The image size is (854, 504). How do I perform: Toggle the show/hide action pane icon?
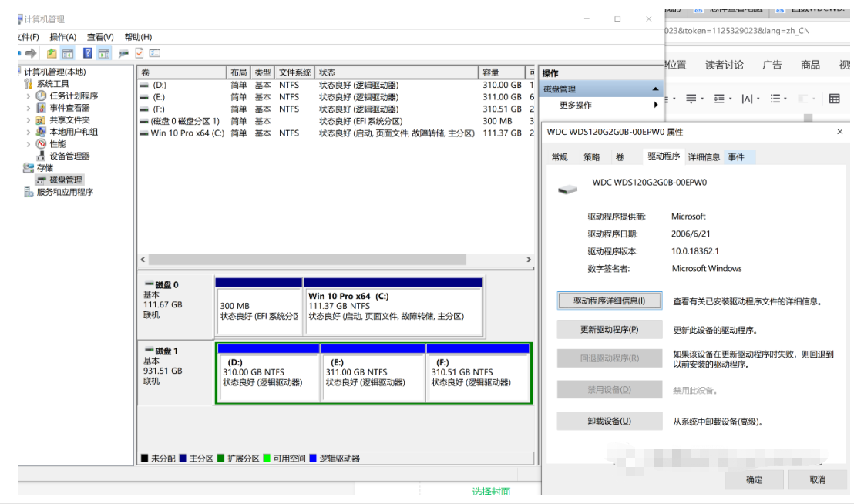104,53
